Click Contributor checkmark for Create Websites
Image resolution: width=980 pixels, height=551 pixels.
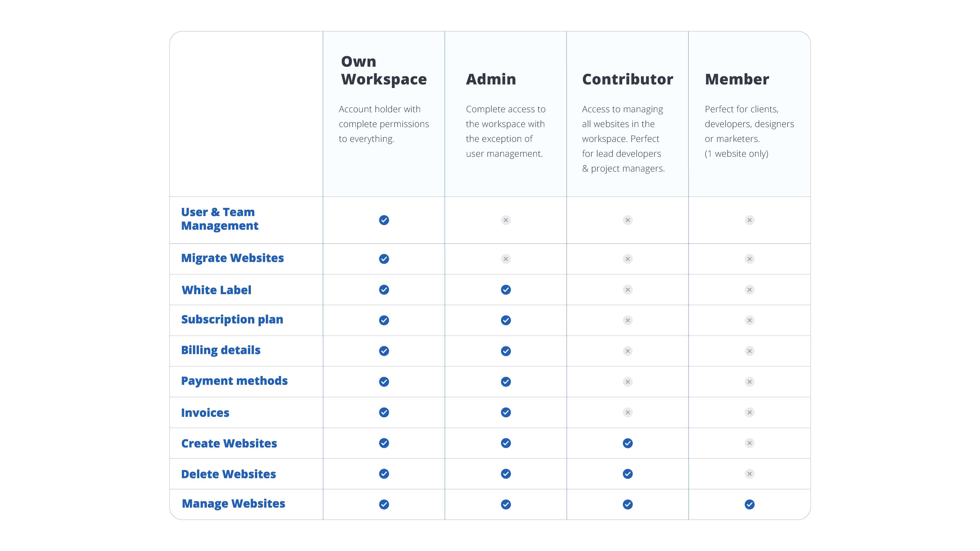628,443
